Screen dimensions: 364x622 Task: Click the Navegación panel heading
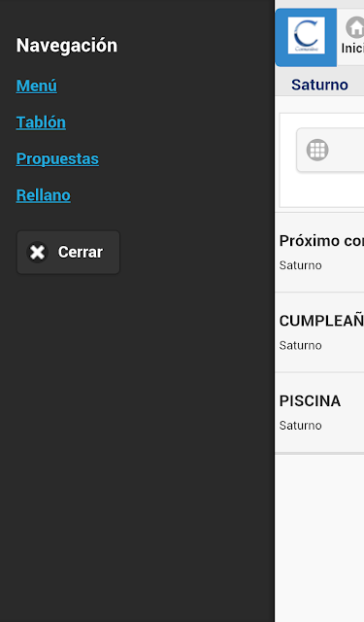tap(67, 46)
